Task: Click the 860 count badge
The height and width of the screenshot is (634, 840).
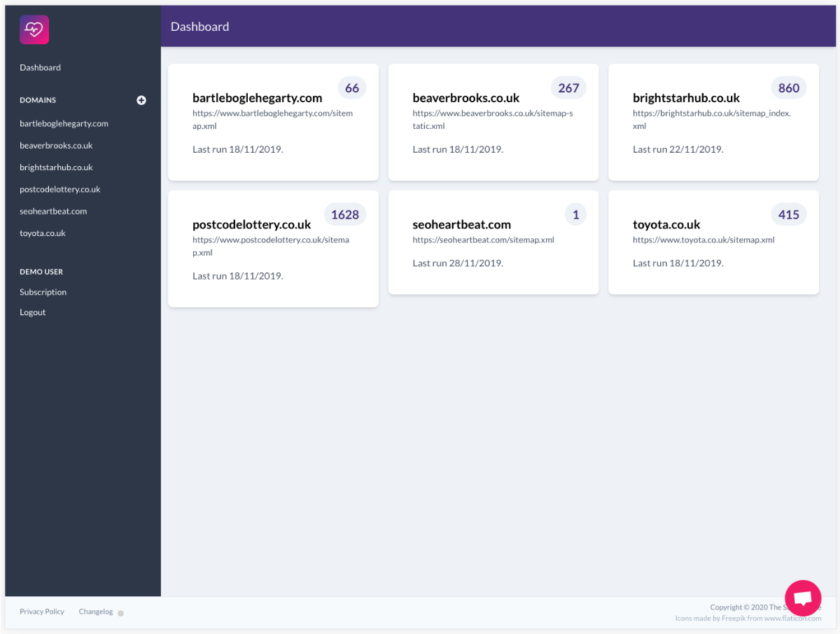Action: (x=789, y=88)
